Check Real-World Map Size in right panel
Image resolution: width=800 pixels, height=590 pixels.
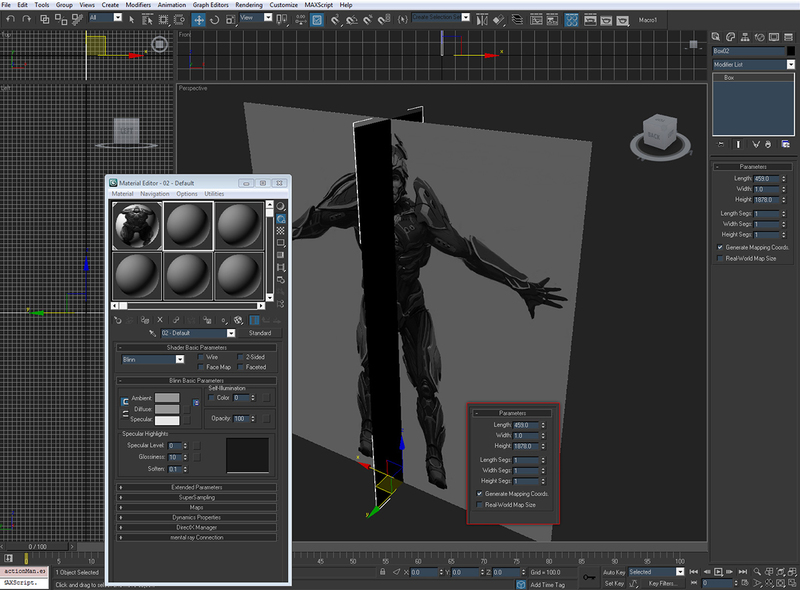[720, 258]
